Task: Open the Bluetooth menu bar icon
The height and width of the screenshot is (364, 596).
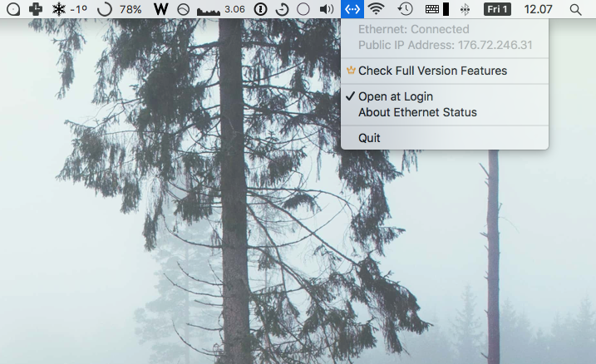Action: 465,9
